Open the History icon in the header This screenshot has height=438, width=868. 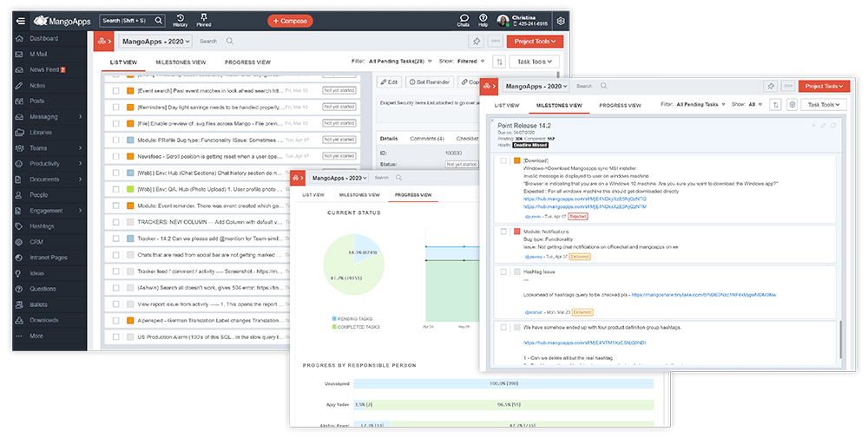180,21
